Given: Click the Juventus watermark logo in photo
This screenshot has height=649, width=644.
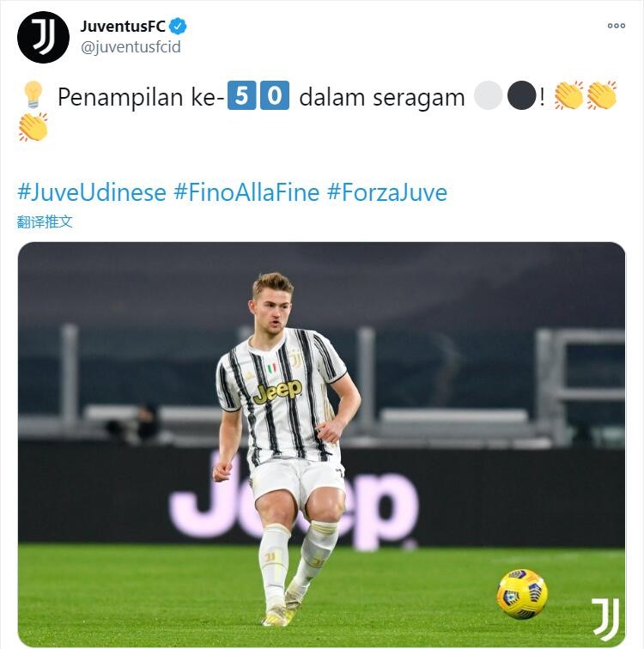Looking at the screenshot, I should pos(605,619).
